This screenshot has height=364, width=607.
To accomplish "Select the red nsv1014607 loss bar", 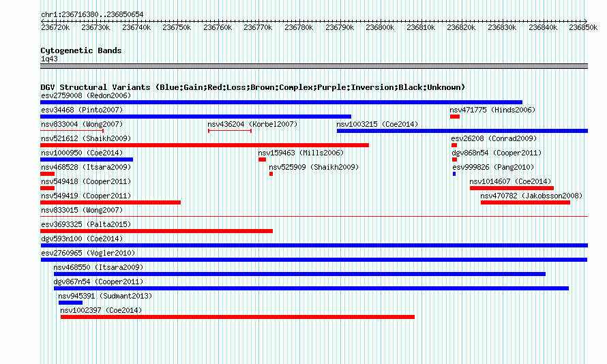I will (x=512, y=188).
